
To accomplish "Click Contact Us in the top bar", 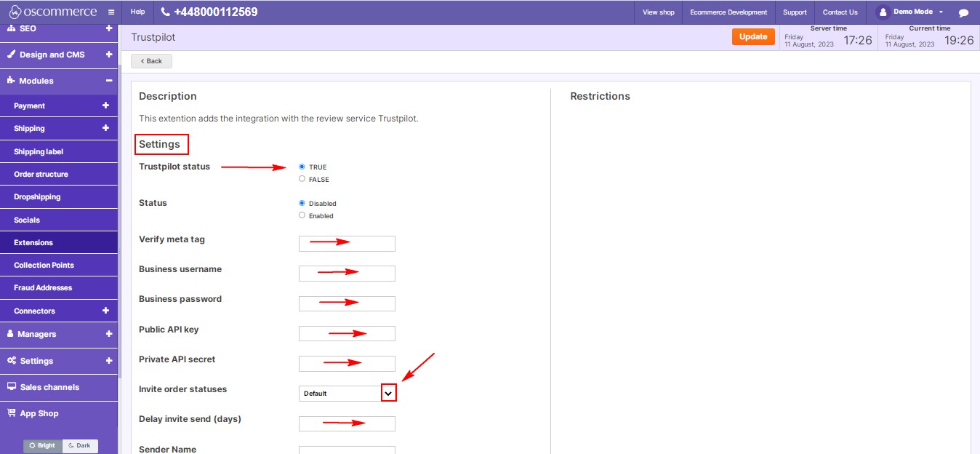I will (x=840, y=12).
